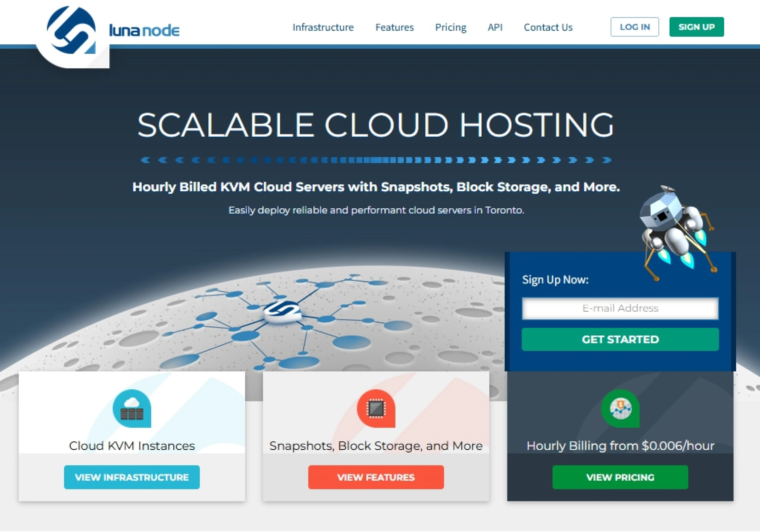760x532 pixels.
Task: Click the blue arrow divider under the headline
Action: click(376, 160)
